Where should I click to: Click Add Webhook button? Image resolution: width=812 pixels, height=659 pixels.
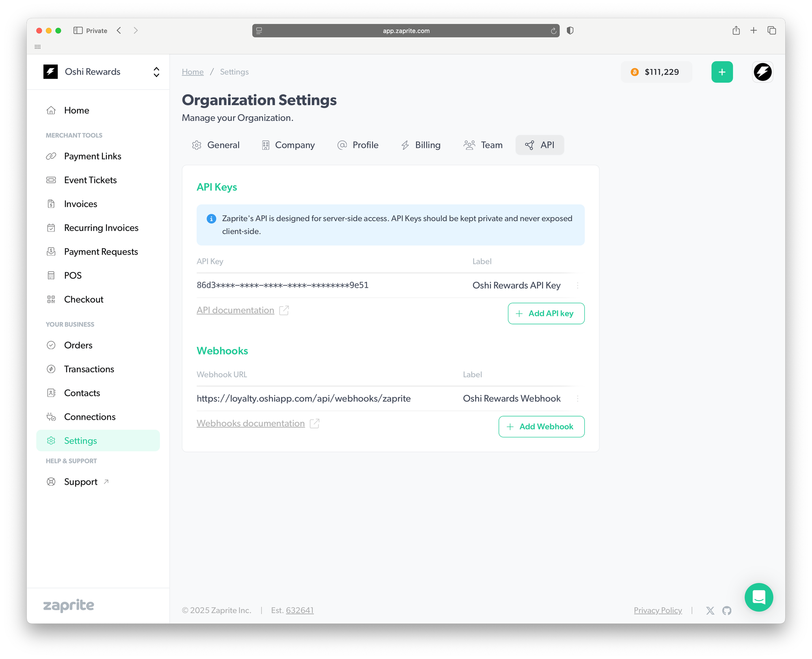pos(541,427)
